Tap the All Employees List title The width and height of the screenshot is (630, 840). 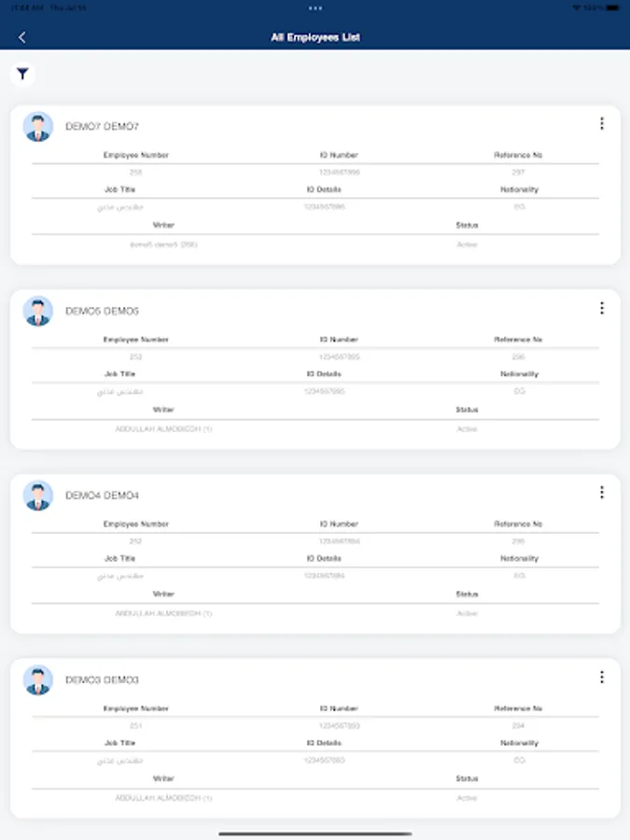pyautogui.click(x=315, y=37)
